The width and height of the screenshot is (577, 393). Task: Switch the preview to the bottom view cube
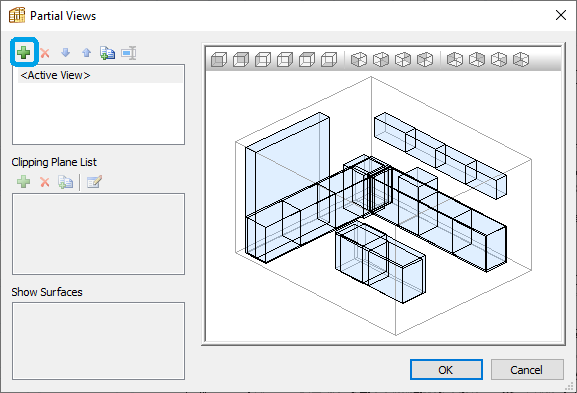pos(329,59)
